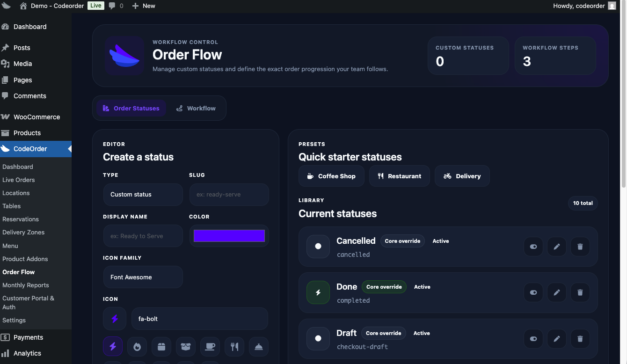Expand CodeOrder in the admin sidebar
The height and width of the screenshot is (364, 627).
tap(30, 149)
